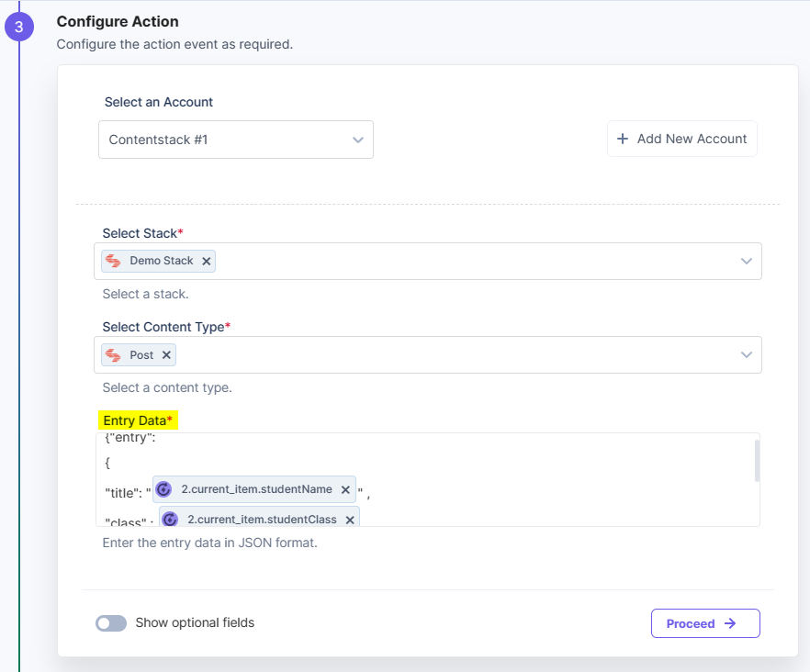Remove the 2.current_item.studentClass token chip

(350, 519)
